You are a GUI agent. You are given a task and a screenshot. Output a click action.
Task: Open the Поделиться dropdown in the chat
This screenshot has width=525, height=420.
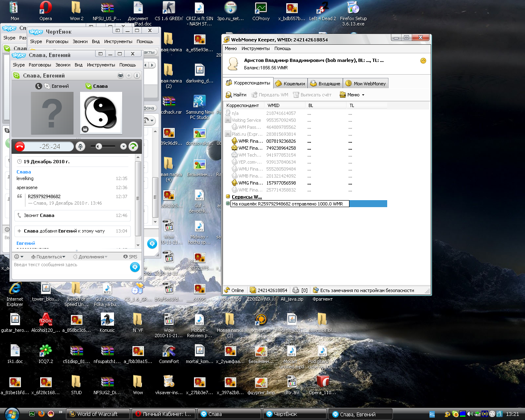(48, 257)
